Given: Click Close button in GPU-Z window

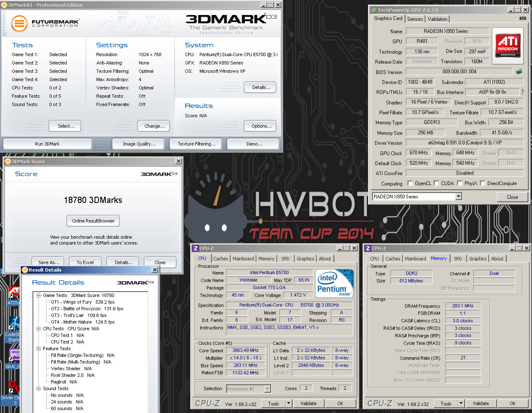Looking at the screenshot, I should (x=512, y=197).
